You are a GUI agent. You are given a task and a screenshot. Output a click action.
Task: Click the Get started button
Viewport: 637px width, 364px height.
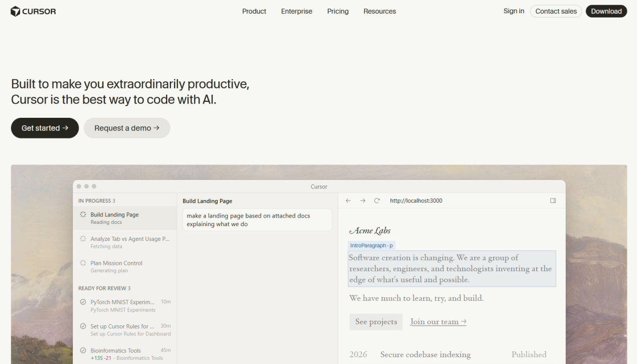45,128
